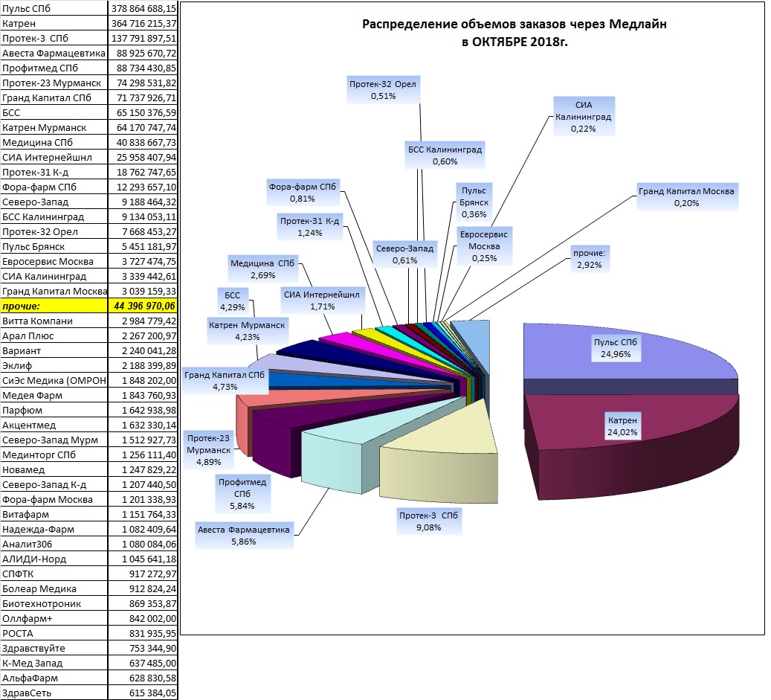The width and height of the screenshot is (771, 700).
Task: Select the СиЭс Медика table cell
Action: tap(54, 380)
